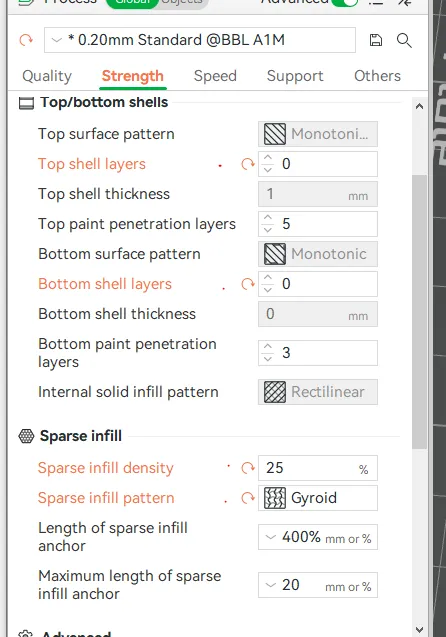Open the Sparse infill pattern Gyroid dropdown
The height and width of the screenshot is (637, 446).
click(318, 498)
